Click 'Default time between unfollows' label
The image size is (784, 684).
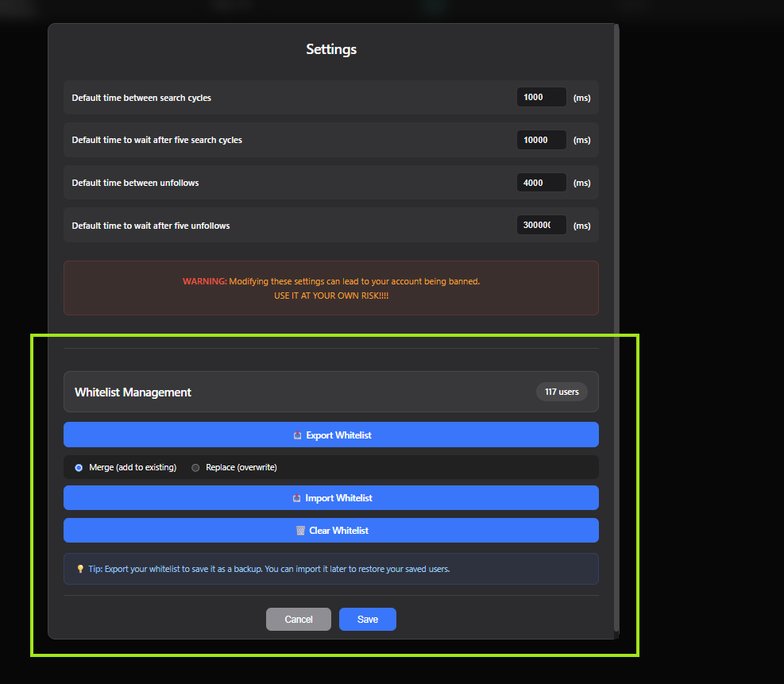pyautogui.click(x=135, y=183)
